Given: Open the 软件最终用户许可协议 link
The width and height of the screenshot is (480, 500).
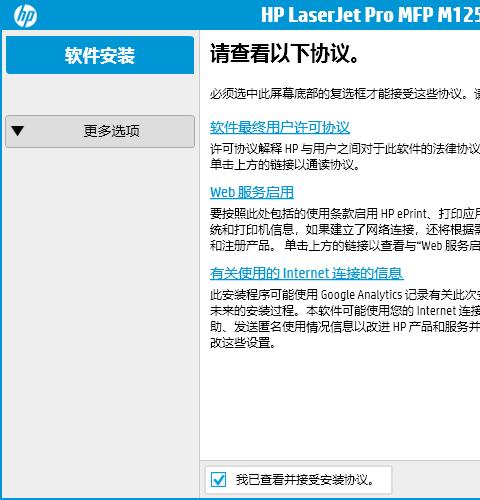Looking at the screenshot, I should coord(280,127).
